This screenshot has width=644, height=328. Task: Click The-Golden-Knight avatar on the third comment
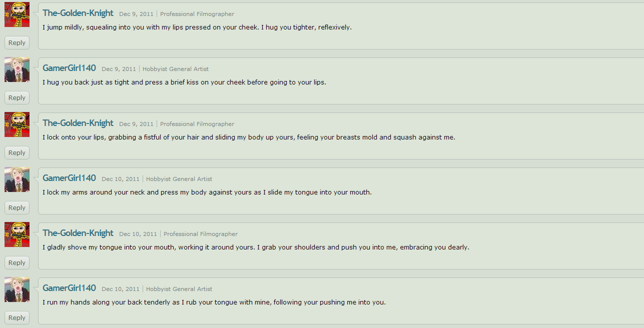pyautogui.click(x=17, y=124)
